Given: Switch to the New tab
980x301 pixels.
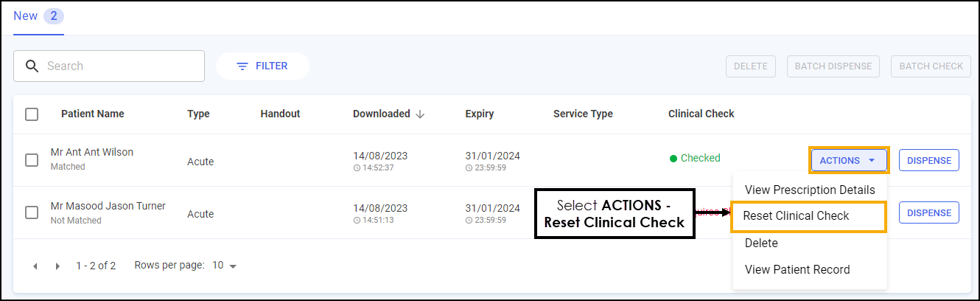Looking at the screenshot, I should (x=26, y=16).
